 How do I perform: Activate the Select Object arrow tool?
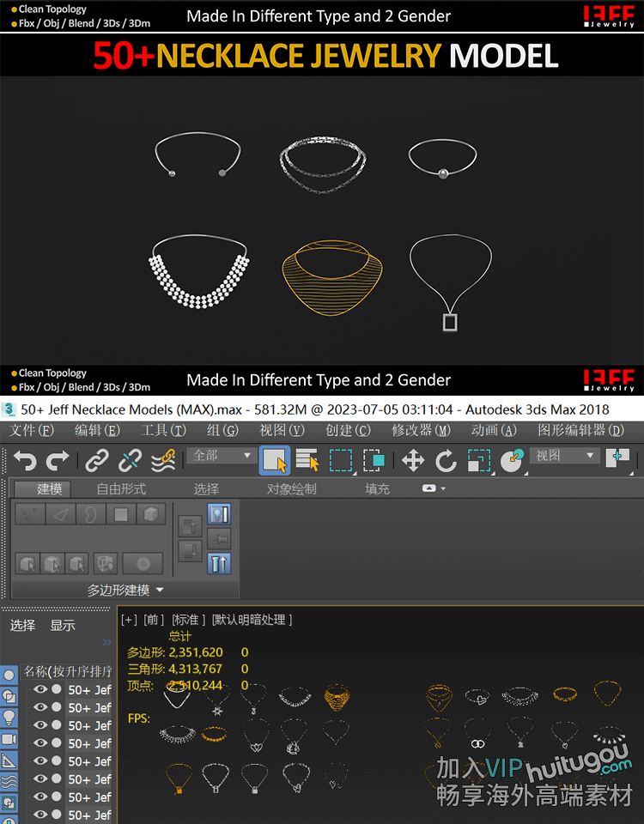(275, 460)
